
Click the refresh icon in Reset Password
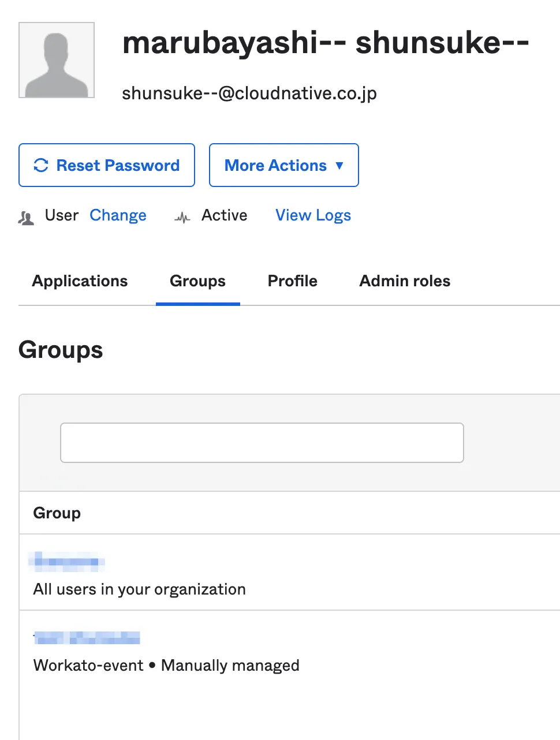coord(41,166)
